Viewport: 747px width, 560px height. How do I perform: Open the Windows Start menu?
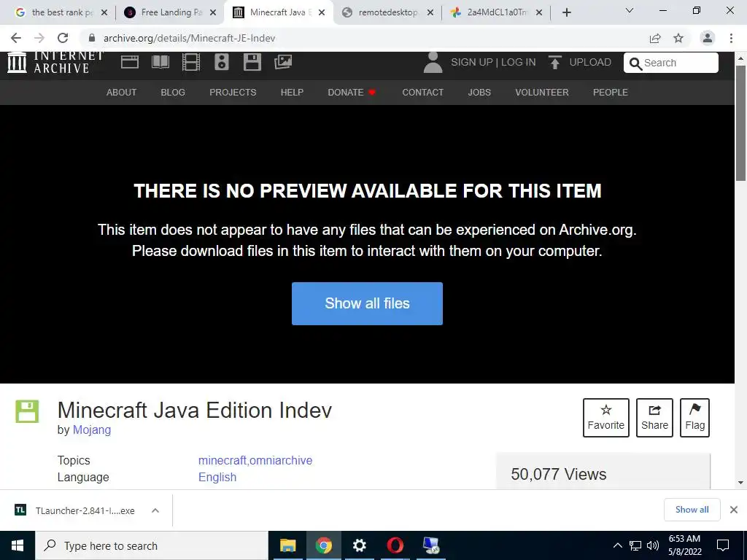point(18,545)
